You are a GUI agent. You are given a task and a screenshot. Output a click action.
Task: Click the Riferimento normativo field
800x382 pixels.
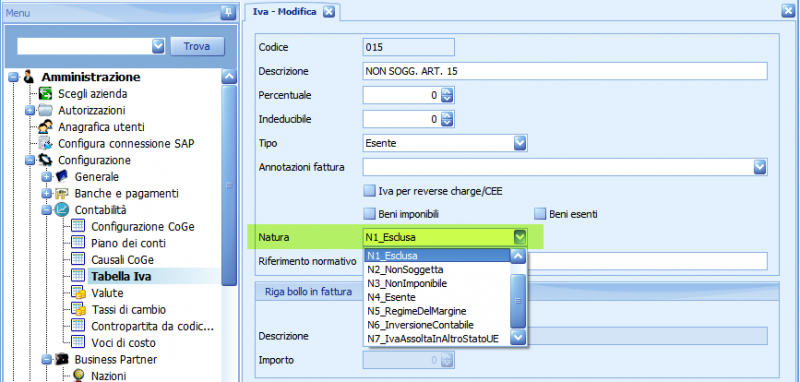click(647, 261)
